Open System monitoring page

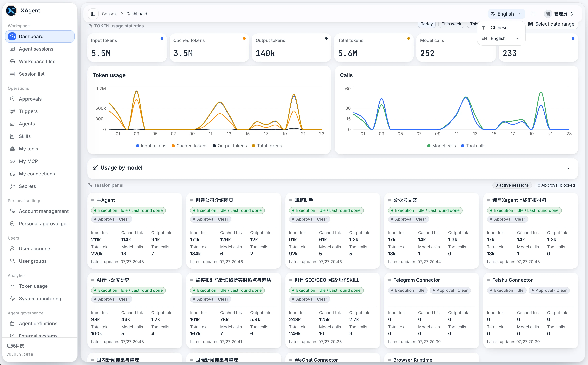tap(40, 299)
